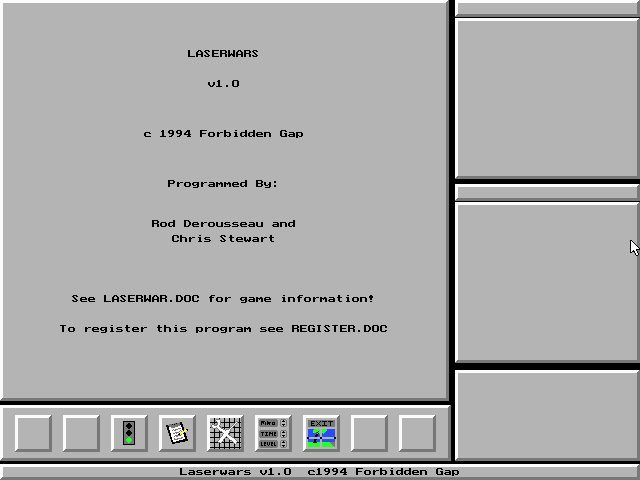Adjust the TIME stepper arrows

point(284,433)
